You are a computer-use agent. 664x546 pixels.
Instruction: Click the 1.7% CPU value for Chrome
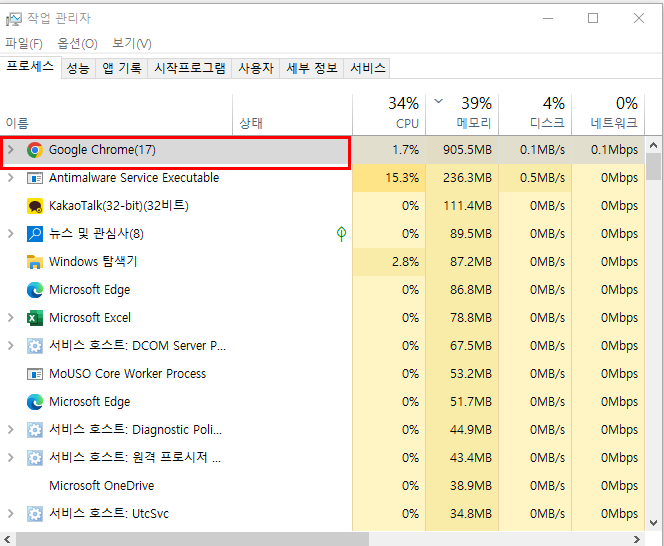(405, 150)
